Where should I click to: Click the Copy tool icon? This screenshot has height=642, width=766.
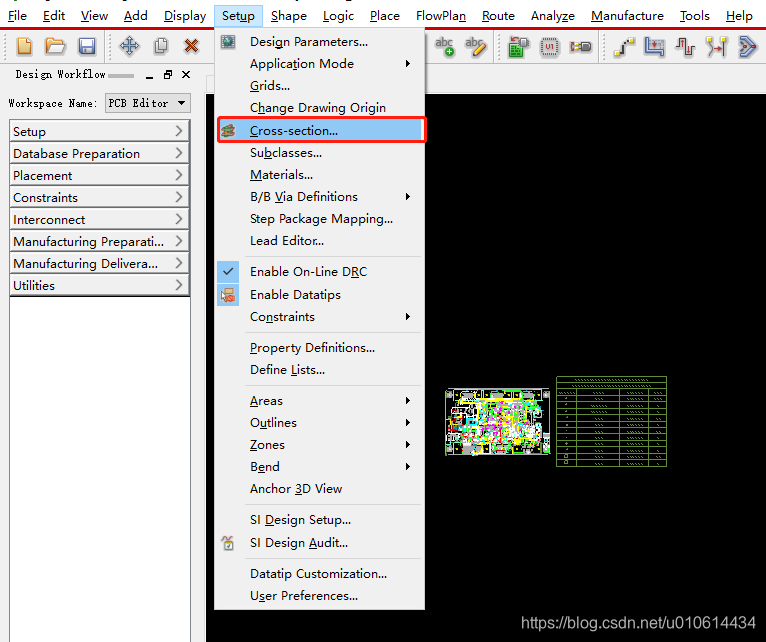(x=160, y=46)
